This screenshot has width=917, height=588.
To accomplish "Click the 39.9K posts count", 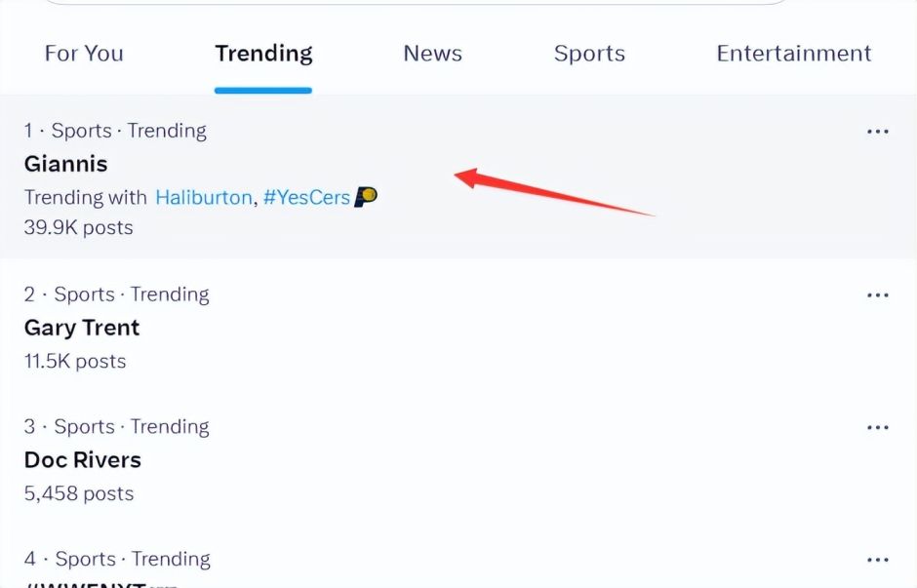I will tap(78, 227).
